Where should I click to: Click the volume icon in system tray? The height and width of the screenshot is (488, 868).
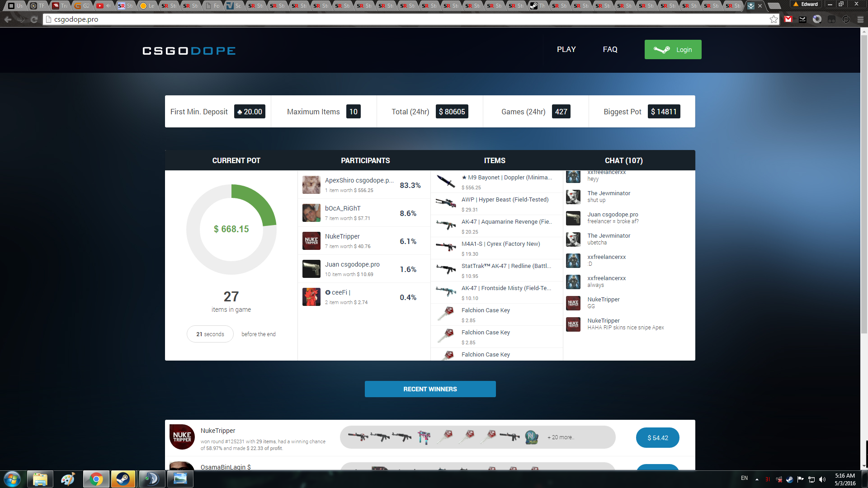[822, 479]
